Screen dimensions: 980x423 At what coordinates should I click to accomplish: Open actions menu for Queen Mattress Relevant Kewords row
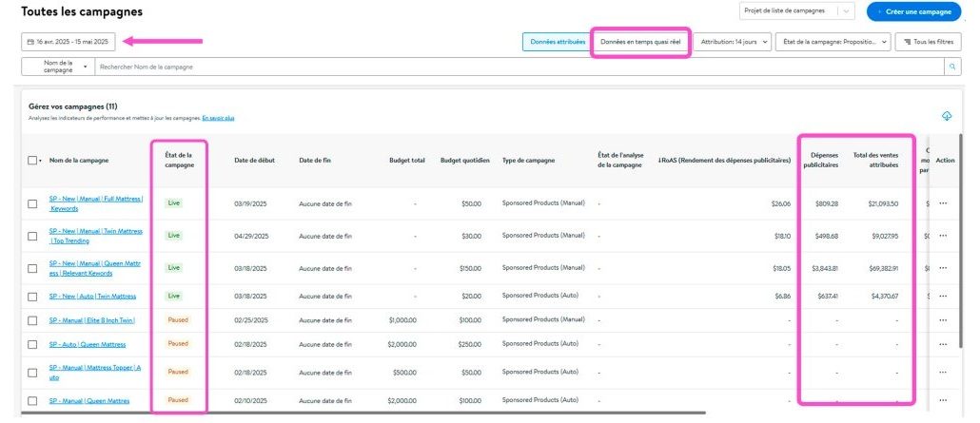943,268
